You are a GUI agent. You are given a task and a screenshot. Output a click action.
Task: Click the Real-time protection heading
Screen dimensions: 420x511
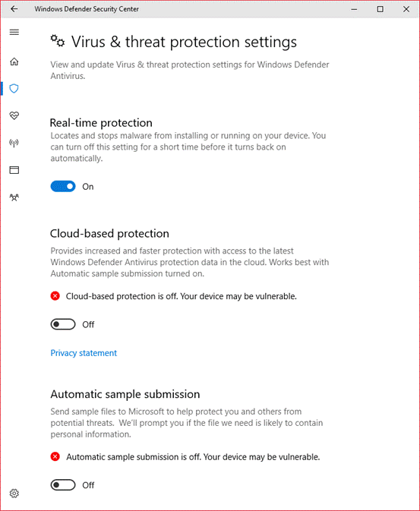pyautogui.click(x=101, y=123)
